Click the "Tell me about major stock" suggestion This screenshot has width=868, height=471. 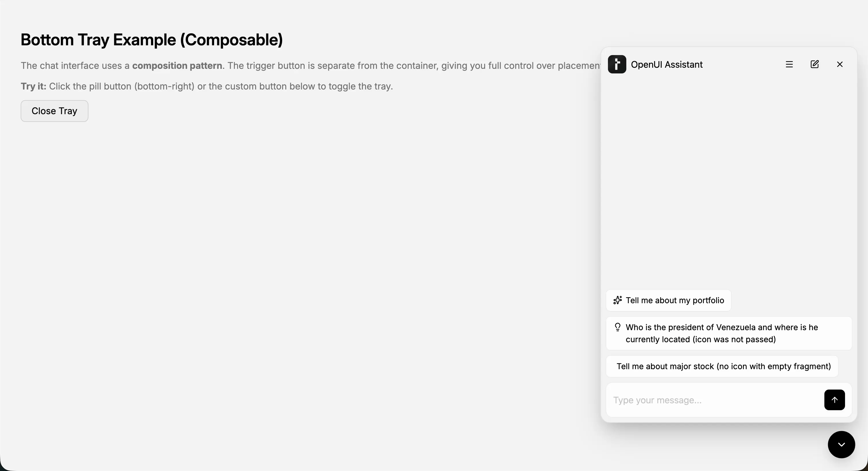723,366
